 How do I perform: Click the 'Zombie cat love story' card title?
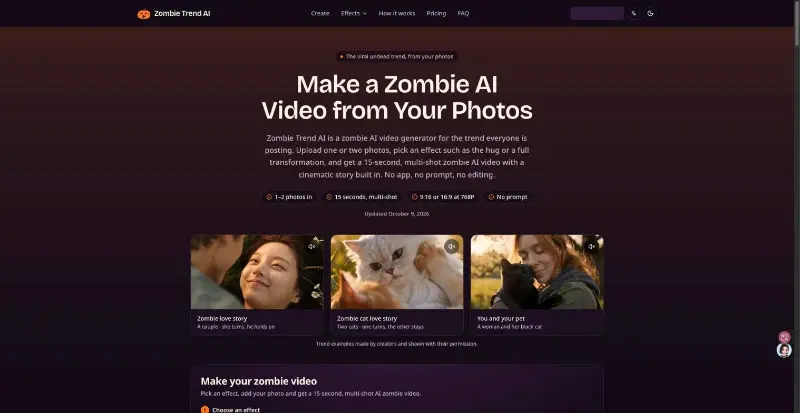367,319
